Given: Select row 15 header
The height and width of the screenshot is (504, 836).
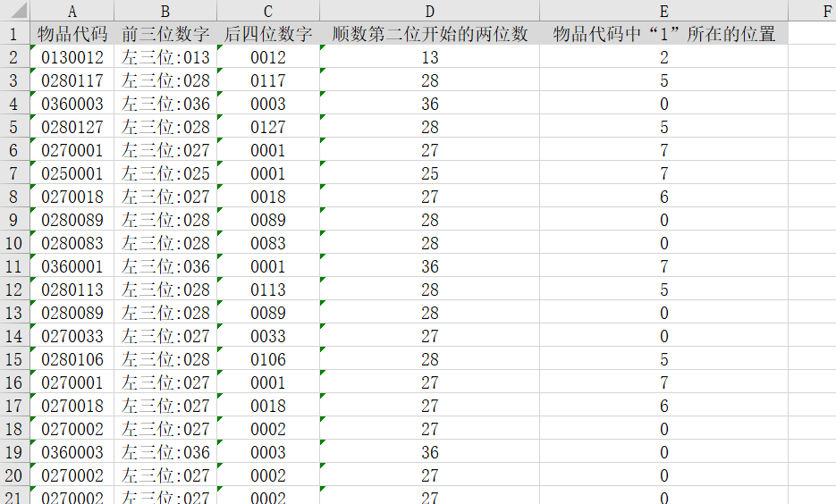Looking at the screenshot, I should (15, 358).
